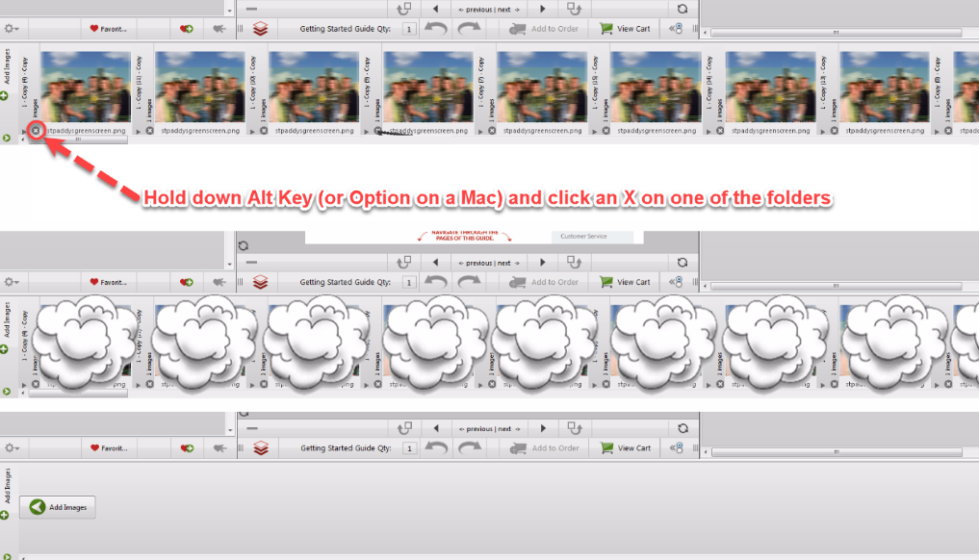Click the red layers icon in the empty-tray screenshot

(261, 448)
